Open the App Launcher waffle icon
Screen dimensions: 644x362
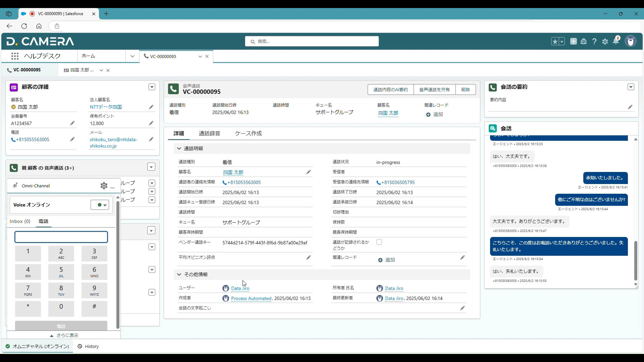coord(15,56)
